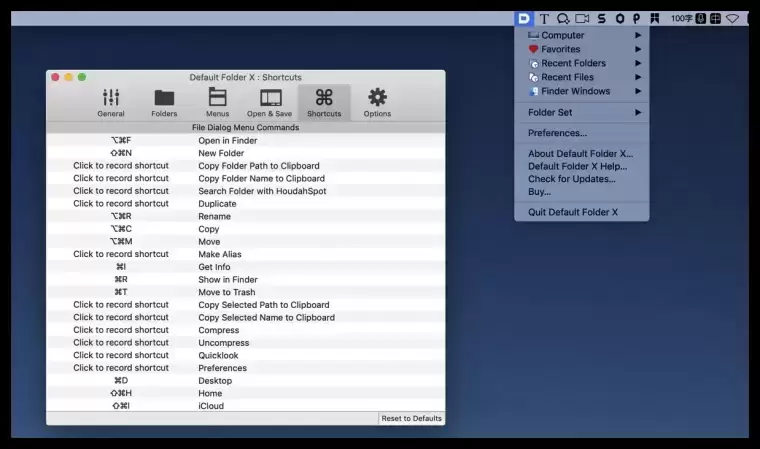Click the ⌥⌘C shortcut for Copy
Viewport: 760px width, 449px height.
[x=121, y=229]
